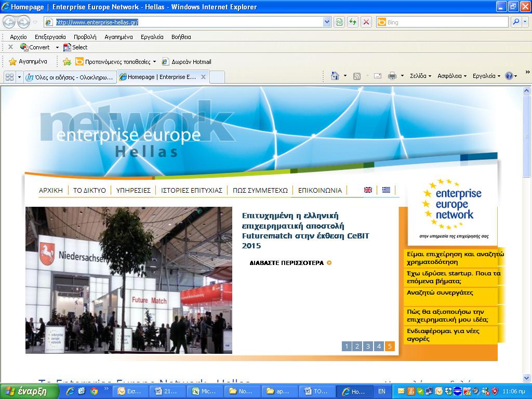Expand the Home button dropdown arrow
The image size is (532, 399).
point(345,76)
